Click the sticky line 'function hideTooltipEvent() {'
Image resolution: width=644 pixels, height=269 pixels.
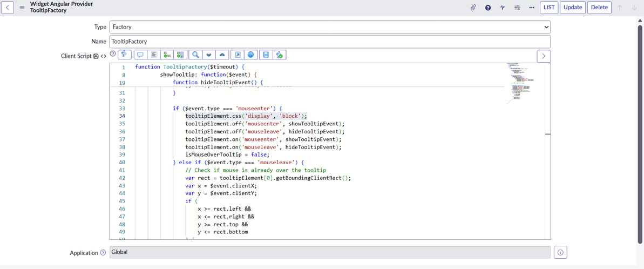(x=217, y=83)
